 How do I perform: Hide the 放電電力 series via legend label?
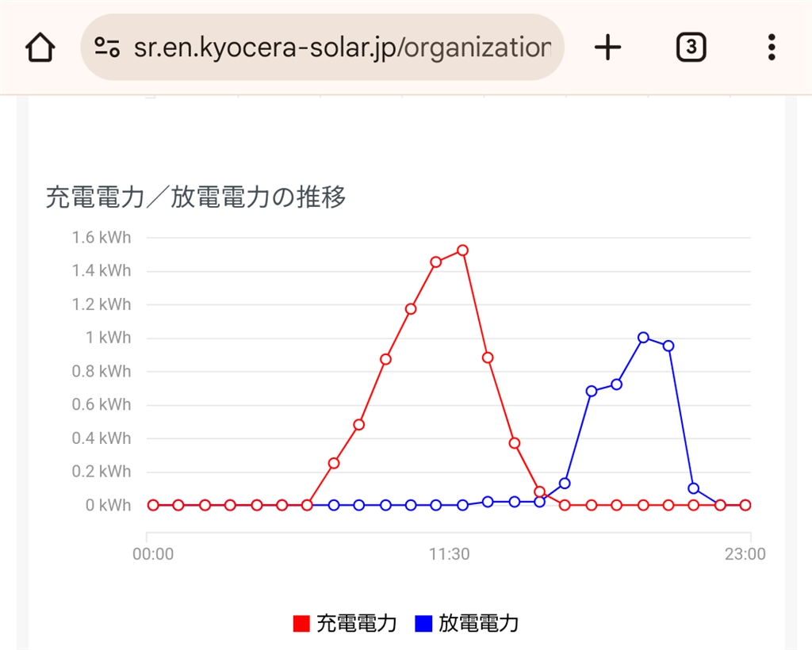[x=478, y=623]
